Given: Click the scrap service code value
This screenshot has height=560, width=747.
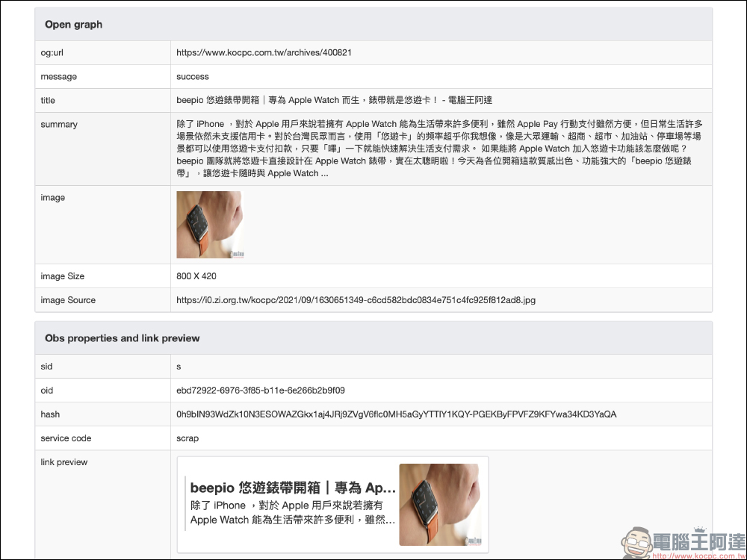Looking at the screenshot, I should 187,438.
